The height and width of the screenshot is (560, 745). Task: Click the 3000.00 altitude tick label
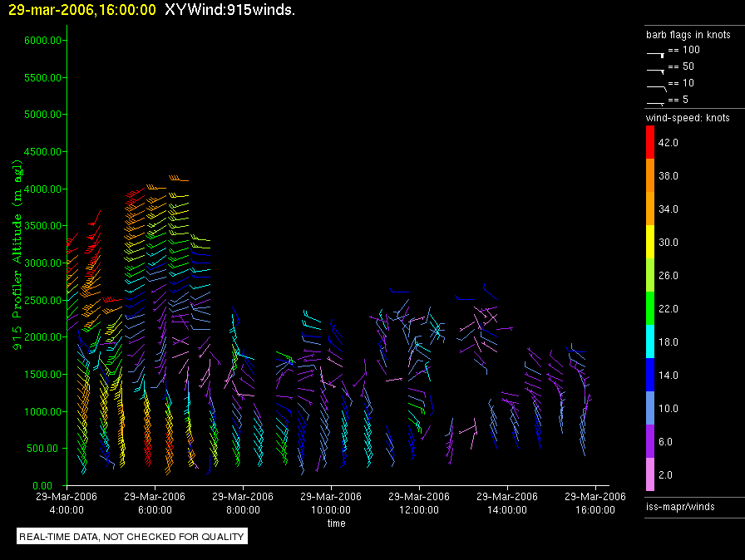tap(42, 263)
